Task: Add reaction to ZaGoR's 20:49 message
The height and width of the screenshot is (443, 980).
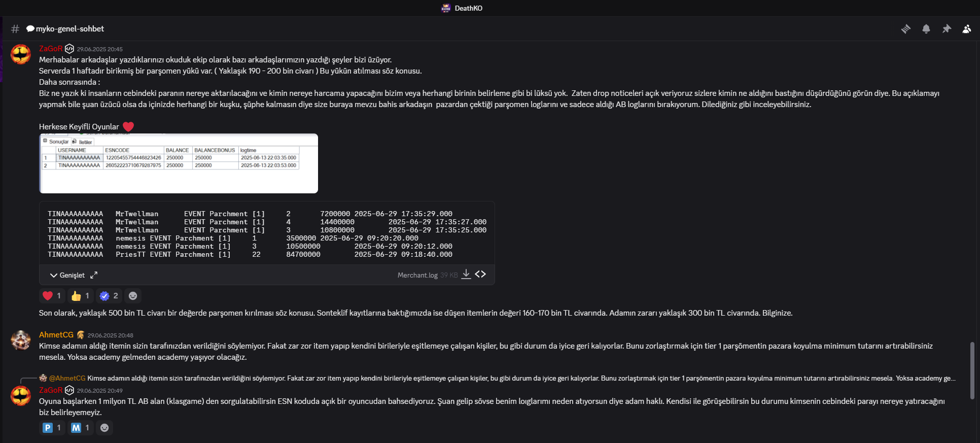Action: (x=104, y=428)
